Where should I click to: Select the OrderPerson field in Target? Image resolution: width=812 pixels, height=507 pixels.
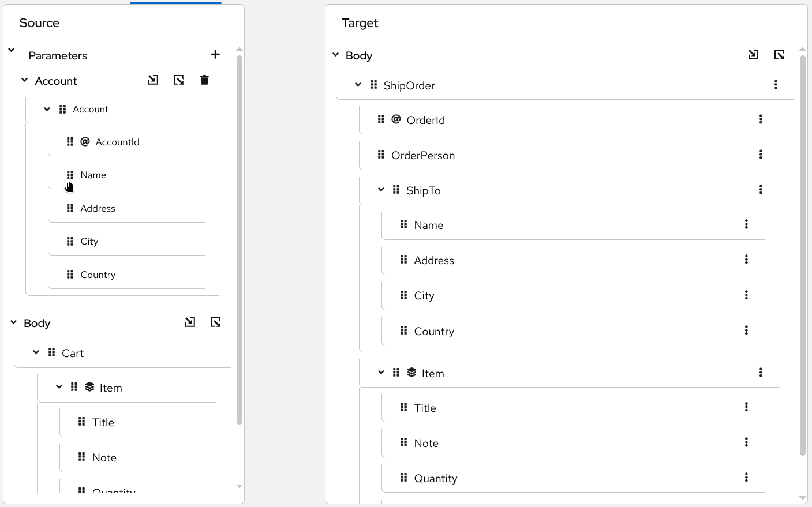[x=422, y=155]
